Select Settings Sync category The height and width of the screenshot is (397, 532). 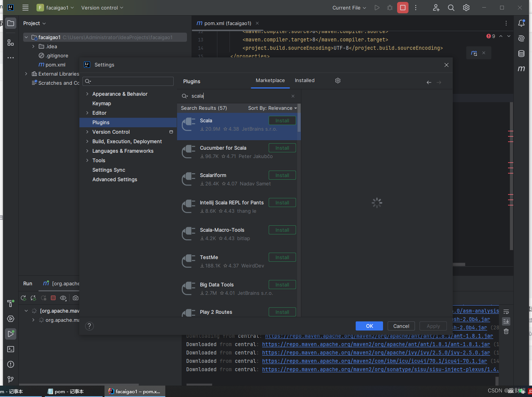[109, 170]
